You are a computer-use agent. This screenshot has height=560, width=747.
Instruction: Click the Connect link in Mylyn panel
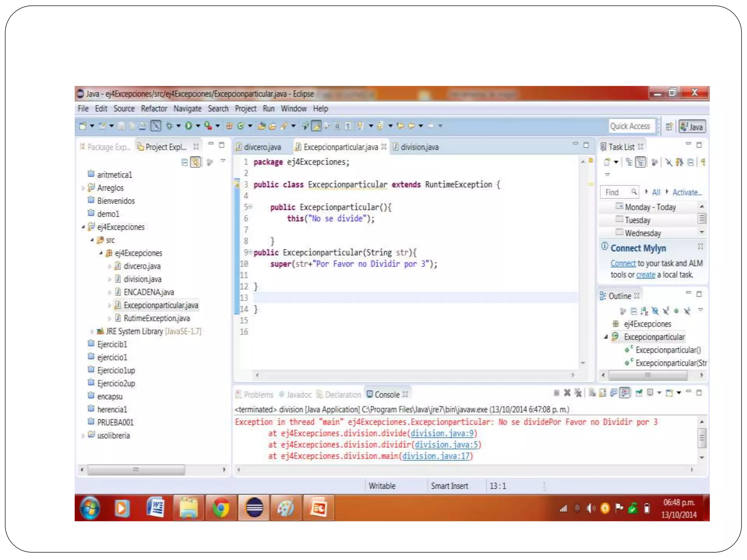click(x=623, y=264)
